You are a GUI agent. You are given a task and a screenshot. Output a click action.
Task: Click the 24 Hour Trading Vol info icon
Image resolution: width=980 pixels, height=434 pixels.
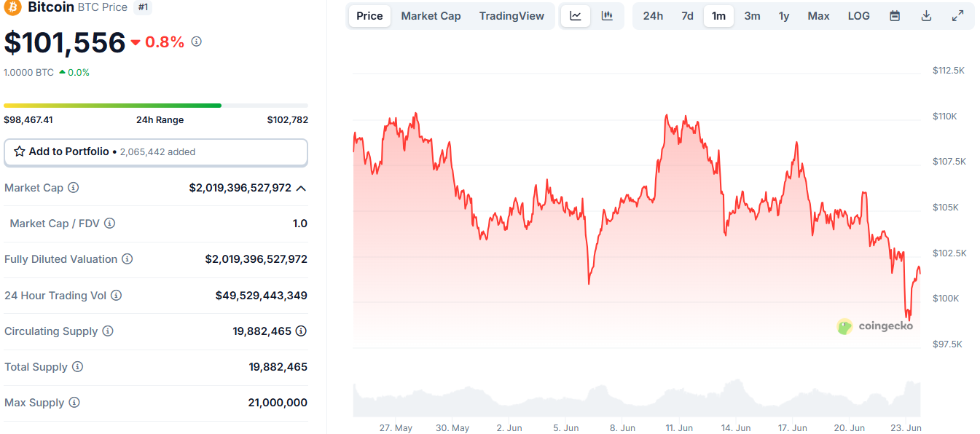(x=116, y=296)
